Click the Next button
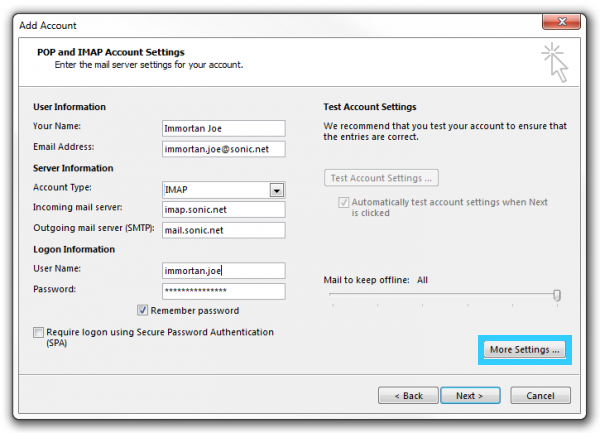The height and width of the screenshot is (433, 600). tap(470, 396)
